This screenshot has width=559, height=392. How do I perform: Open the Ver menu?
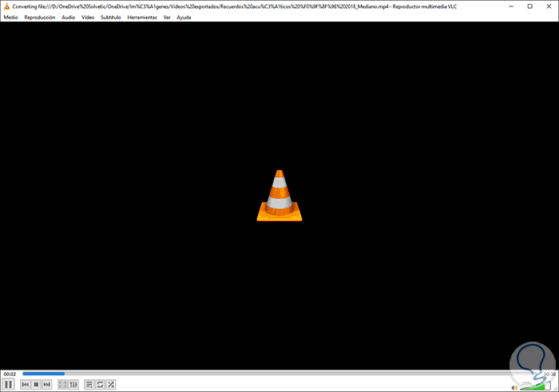click(x=167, y=17)
